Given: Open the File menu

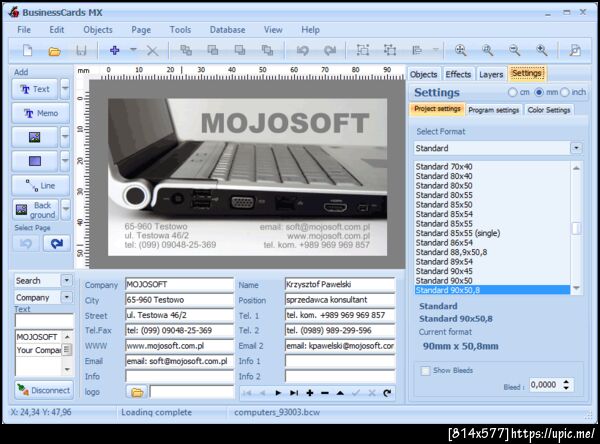Looking at the screenshot, I should tap(24, 30).
